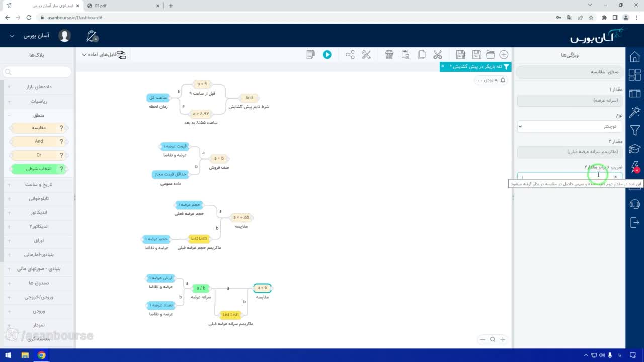The image size is (644, 362).
Task: Click the zoom-in plus on canvas
Action: (502, 340)
